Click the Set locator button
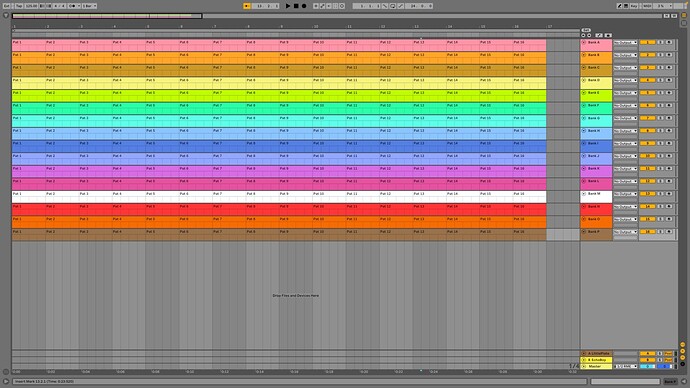690x388 pixels. (x=586, y=30)
